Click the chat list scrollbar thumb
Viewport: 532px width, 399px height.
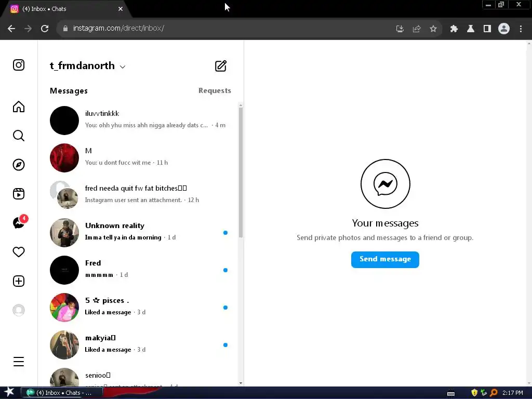click(241, 172)
